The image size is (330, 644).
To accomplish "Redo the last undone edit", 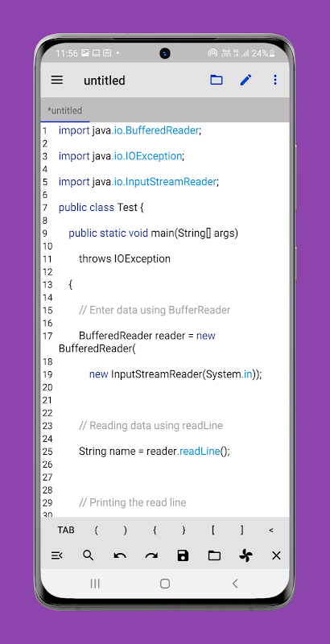I will click(x=151, y=555).
